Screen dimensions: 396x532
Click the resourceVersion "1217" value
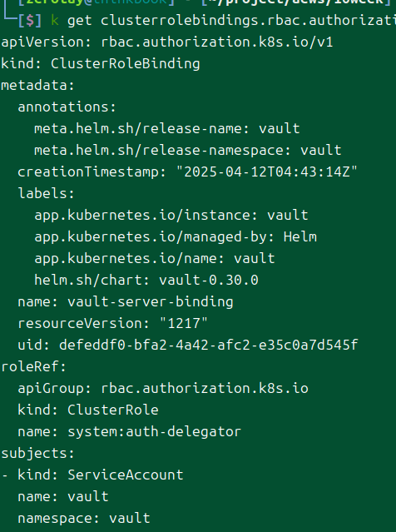pos(183,323)
